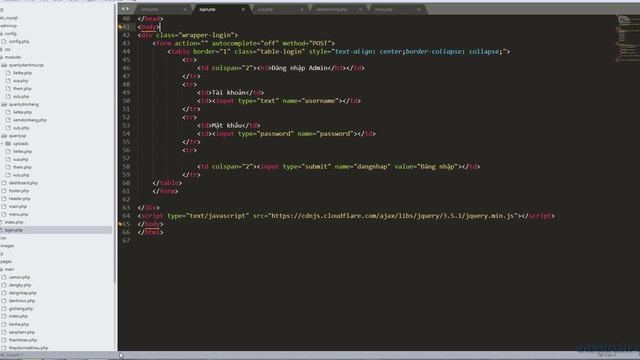Click folder icon of uploads
This screenshot has width=640, height=360.
pyautogui.click(x=8, y=144)
